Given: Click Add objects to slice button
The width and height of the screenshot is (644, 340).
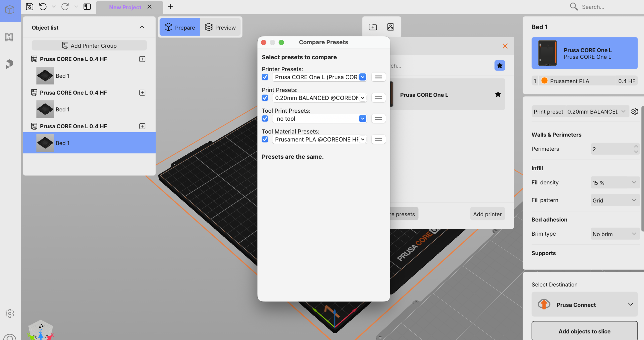Looking at the screenshot, I should point(585,331).
